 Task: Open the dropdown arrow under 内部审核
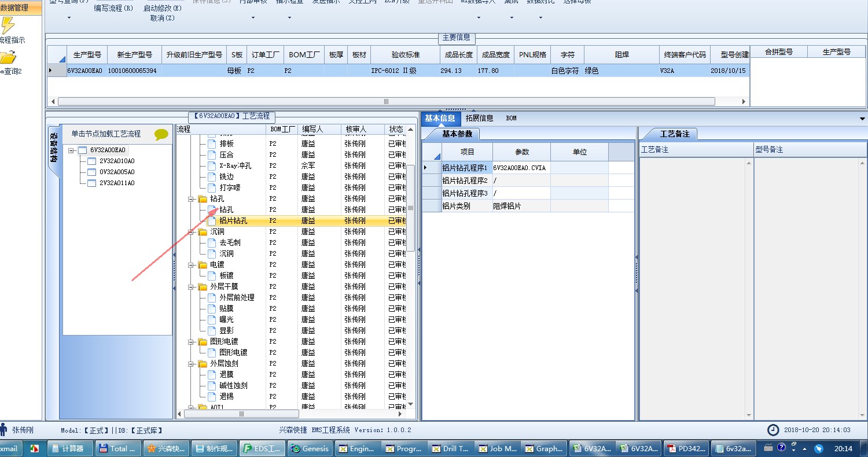(x=253, y=17)
